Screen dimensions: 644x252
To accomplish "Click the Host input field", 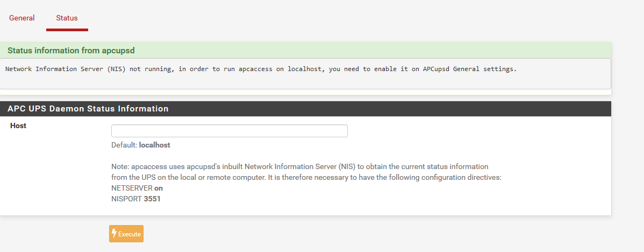I will coord(229,131).
